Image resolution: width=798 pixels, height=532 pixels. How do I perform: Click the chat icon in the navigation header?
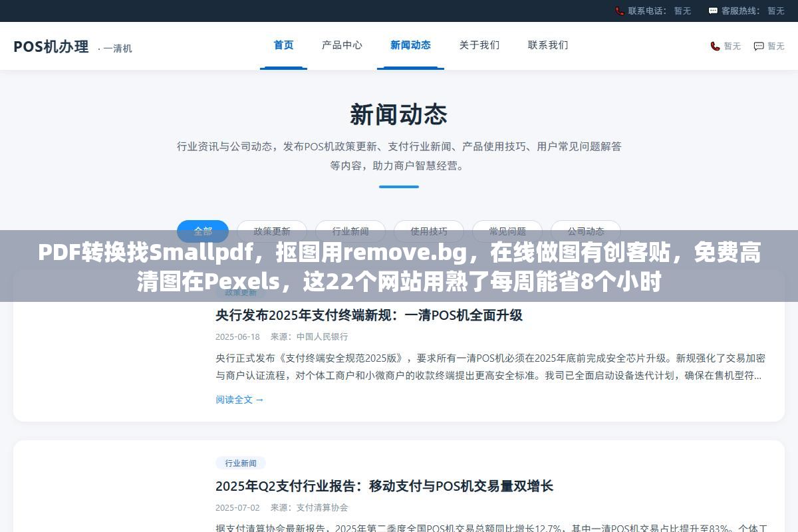click(x=759, y=46)
